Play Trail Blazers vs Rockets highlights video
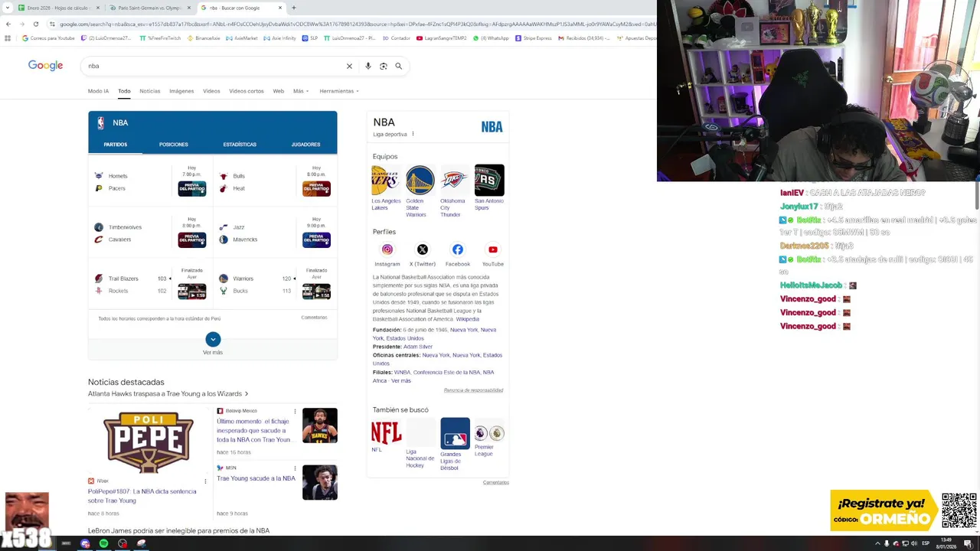The height and width of the screenshot is (551, 980). [192, 292]
